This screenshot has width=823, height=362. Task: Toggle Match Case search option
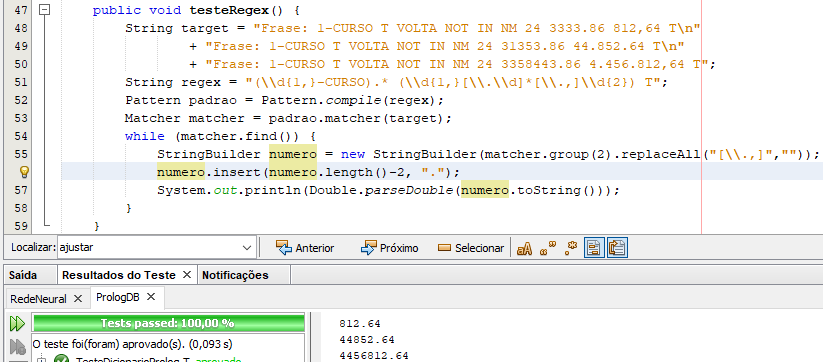pyautogui.click(x=524, y=248)
